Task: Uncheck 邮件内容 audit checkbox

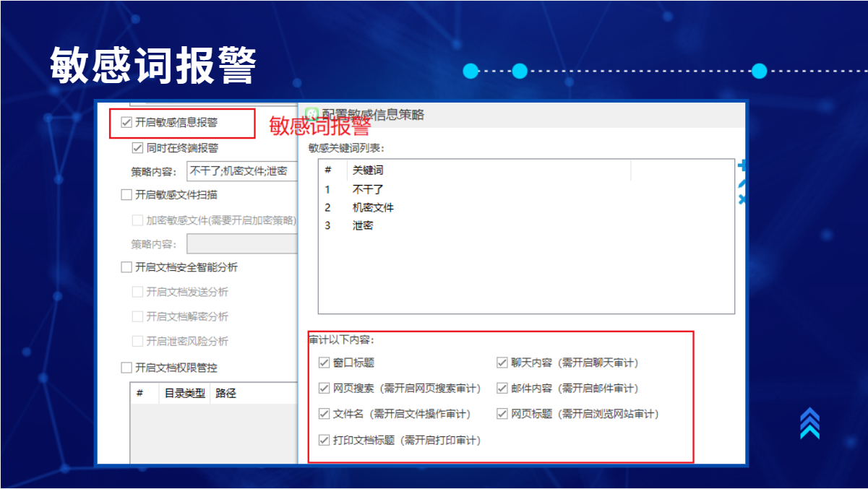Action: (x=502, y=389)
